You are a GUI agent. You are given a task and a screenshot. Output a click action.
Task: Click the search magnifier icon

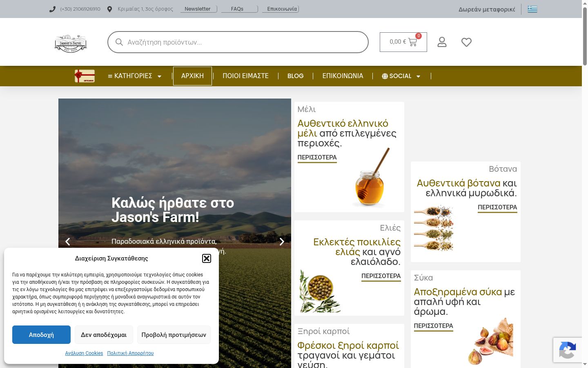(119, 42)
